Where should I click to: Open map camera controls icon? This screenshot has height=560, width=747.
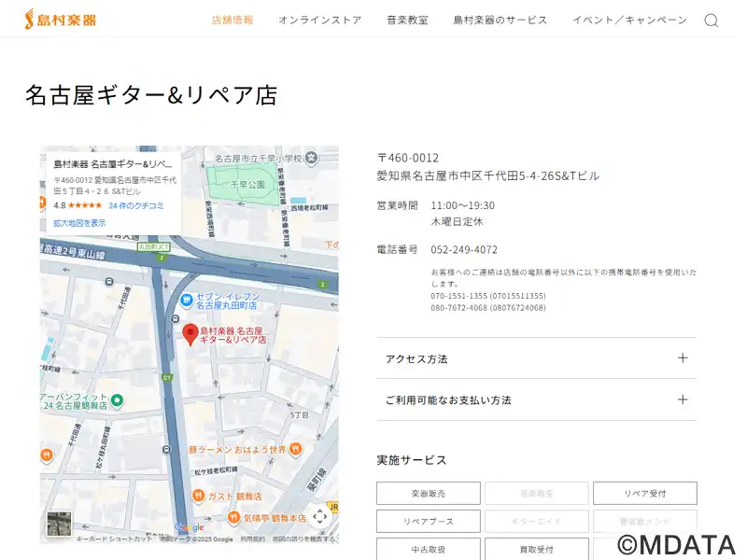coord(319,516)
